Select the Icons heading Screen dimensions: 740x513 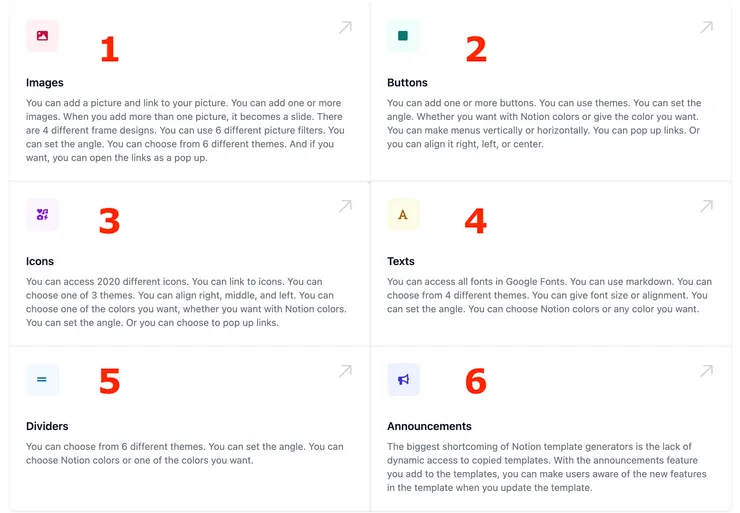40,261
